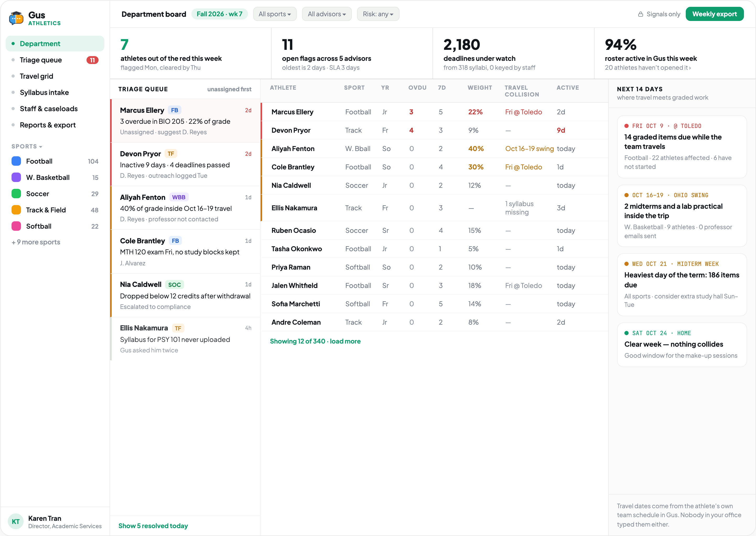Click Showing 12 of 340 load more
Screen dimensions: 756x536
(x=315, y=341)
